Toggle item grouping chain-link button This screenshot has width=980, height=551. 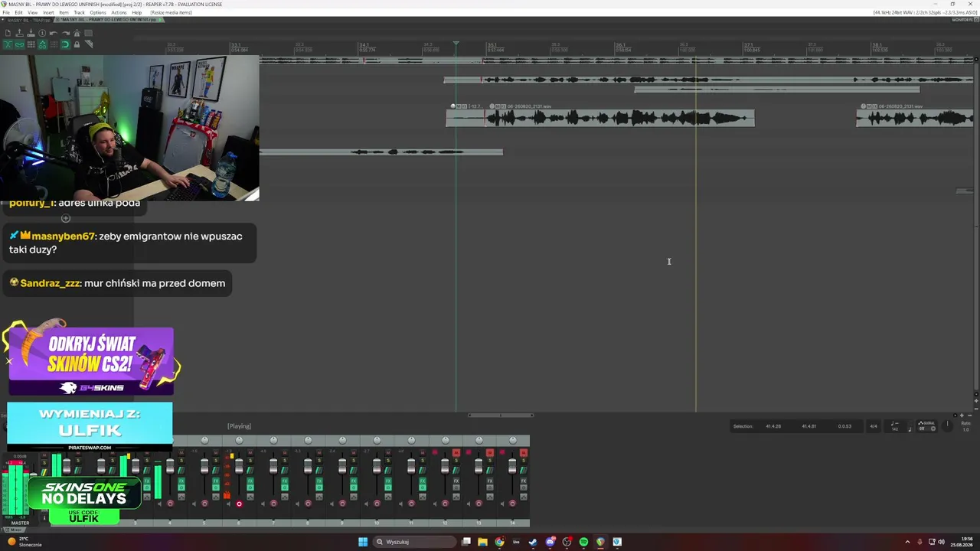(x=19, y=44)
